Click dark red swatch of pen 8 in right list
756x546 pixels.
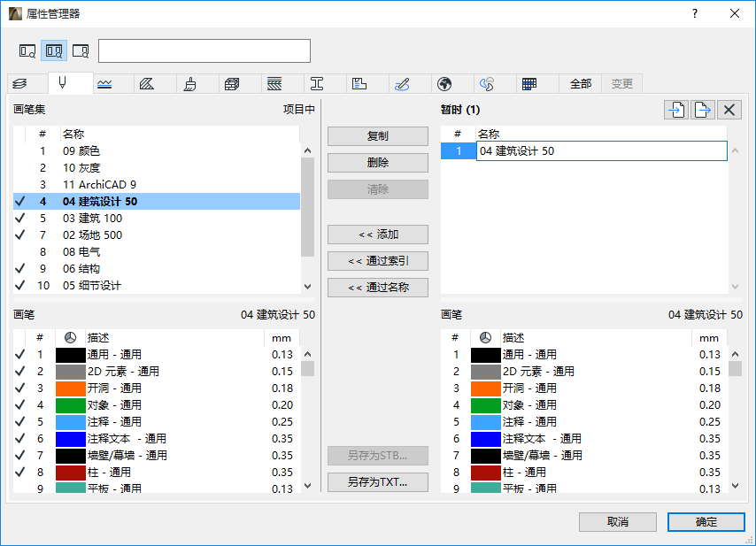[x=485, y=473]
